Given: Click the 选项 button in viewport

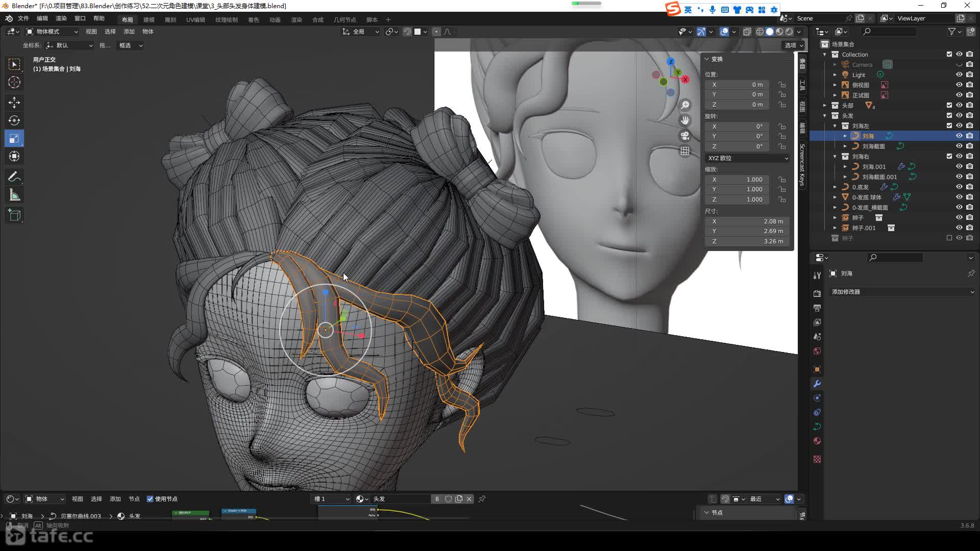Looking at the screenshot, I should tap(794, 45).
